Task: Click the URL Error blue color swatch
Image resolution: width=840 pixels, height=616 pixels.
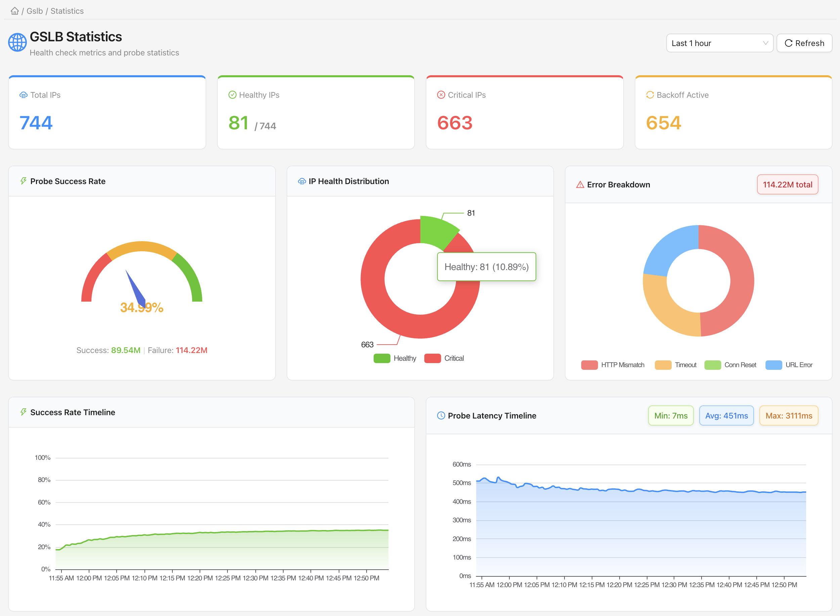Action: tap(773, 365)
